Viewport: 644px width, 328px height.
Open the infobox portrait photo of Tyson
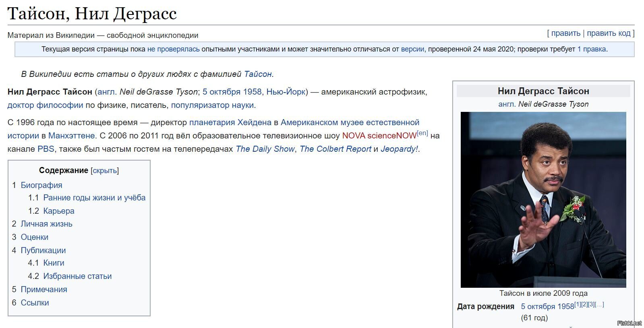(x=543, y=200)
